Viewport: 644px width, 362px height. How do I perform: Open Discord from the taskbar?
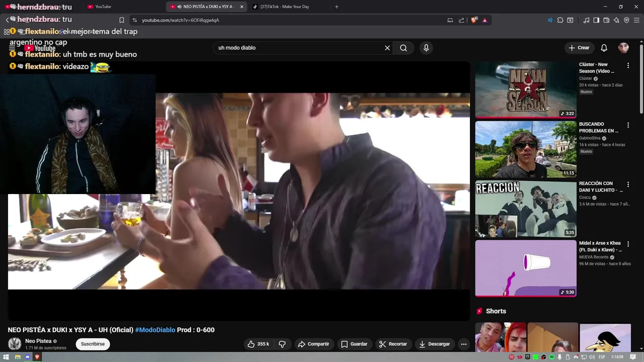[x=27, y=357]
